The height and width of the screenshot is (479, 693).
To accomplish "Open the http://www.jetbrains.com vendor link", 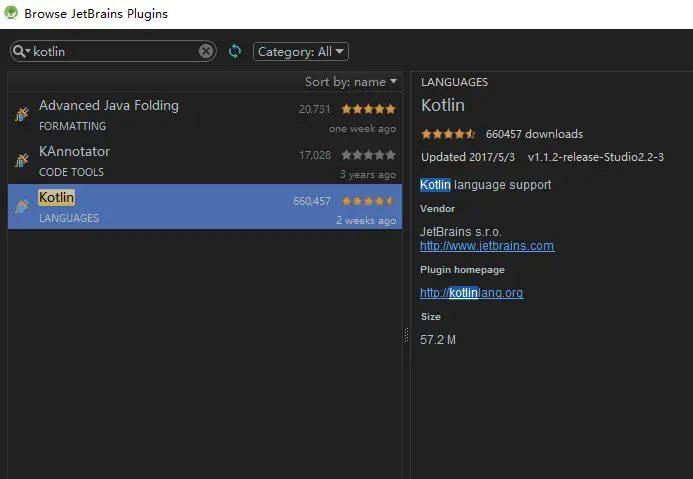I will pos(487,246).
